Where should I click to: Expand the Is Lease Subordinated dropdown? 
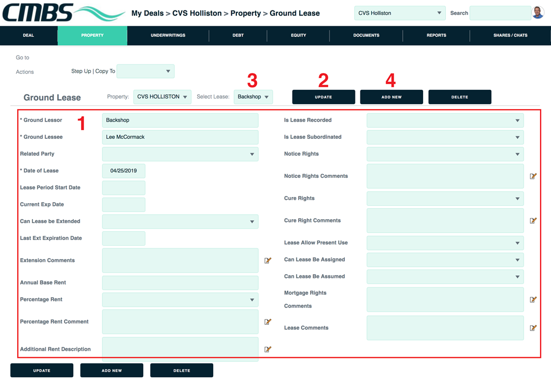(445, 137)
